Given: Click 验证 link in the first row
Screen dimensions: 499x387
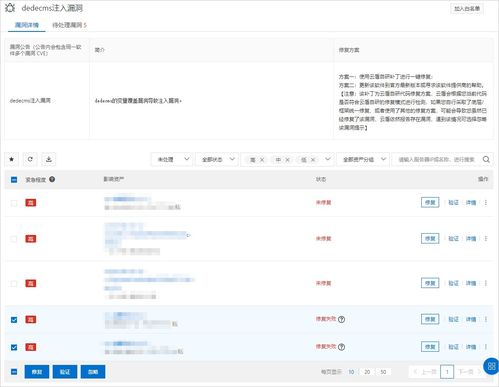Looking at the screenshot, I should click(x=453, y=202).
